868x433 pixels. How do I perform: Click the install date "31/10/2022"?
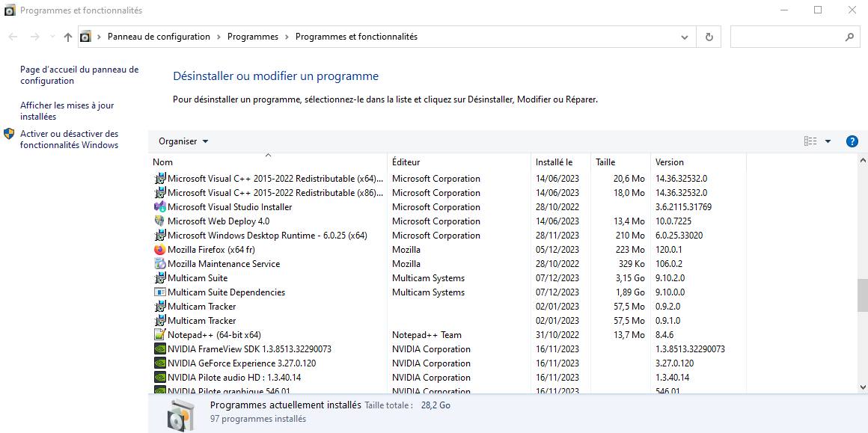[557, 334]
